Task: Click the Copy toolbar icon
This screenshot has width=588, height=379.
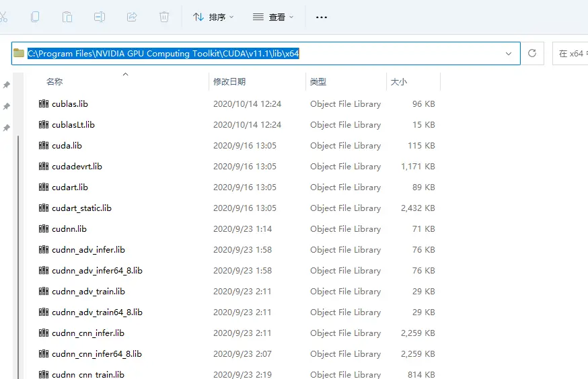Action: point(35,17)
